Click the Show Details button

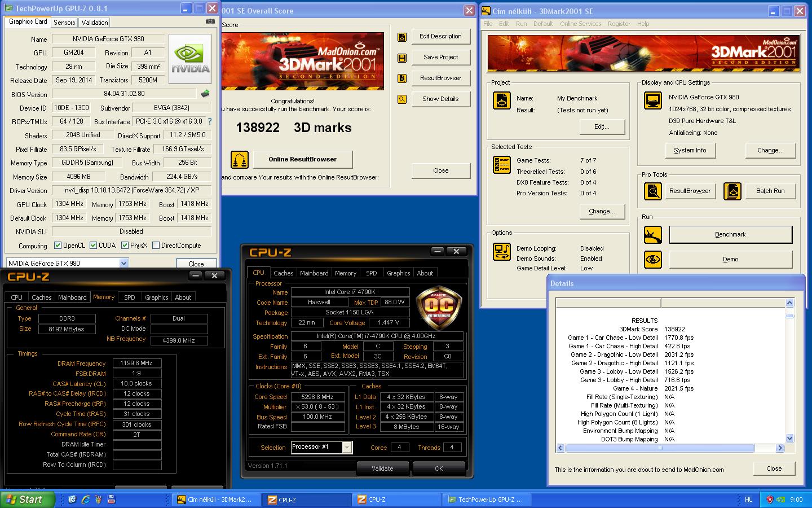[440, 99]
